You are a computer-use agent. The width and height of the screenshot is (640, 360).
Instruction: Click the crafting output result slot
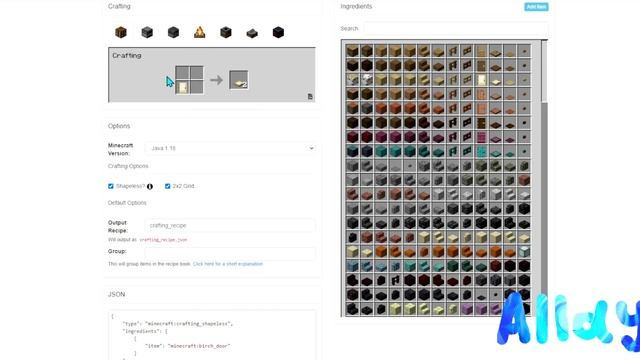click(239, 80)
